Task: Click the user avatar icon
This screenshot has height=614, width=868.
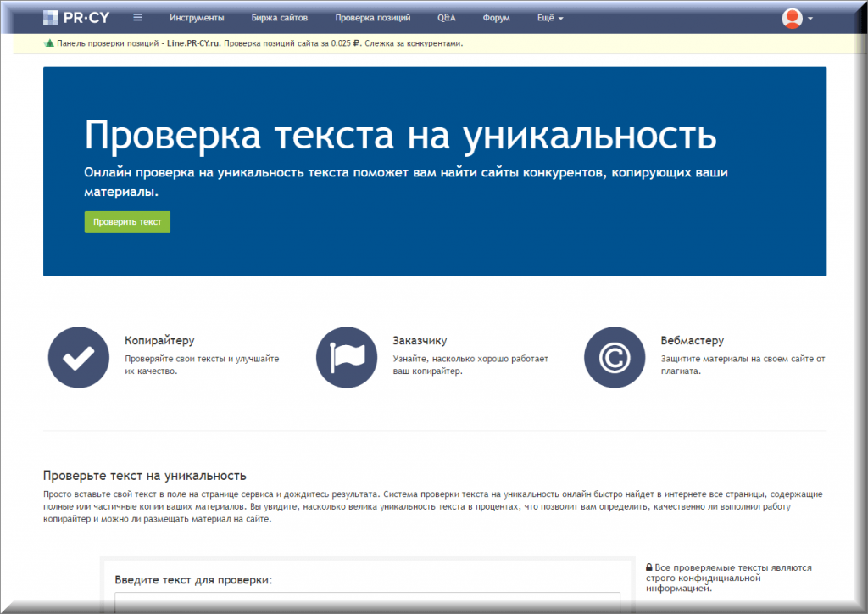Action: point(791,16)
